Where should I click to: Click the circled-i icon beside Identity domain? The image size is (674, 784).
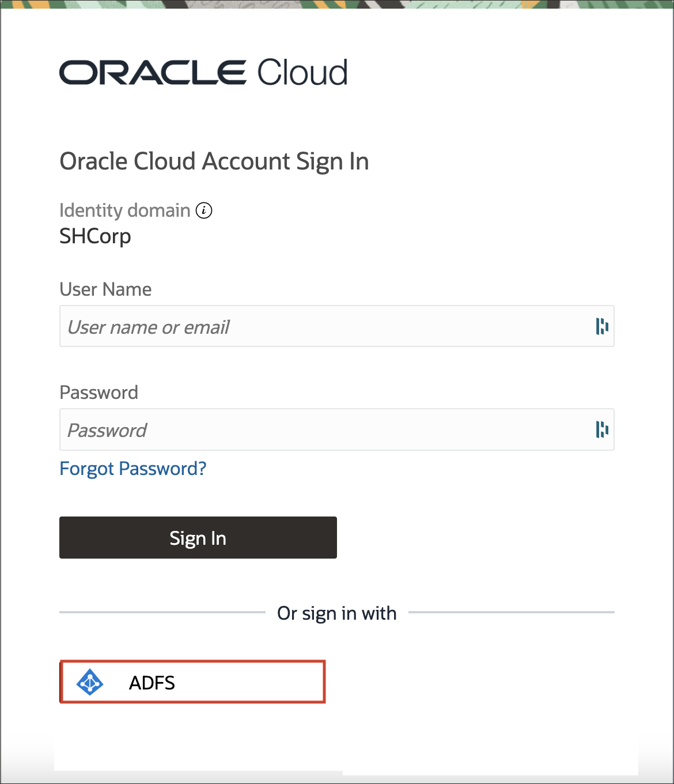[204, 210]
